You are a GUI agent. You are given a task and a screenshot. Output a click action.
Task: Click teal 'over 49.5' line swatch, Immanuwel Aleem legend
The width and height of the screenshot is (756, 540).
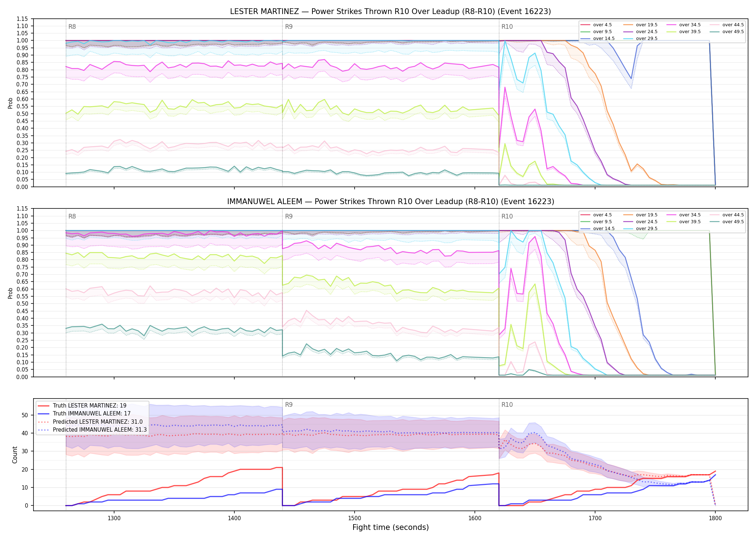(x=715, y=222)
